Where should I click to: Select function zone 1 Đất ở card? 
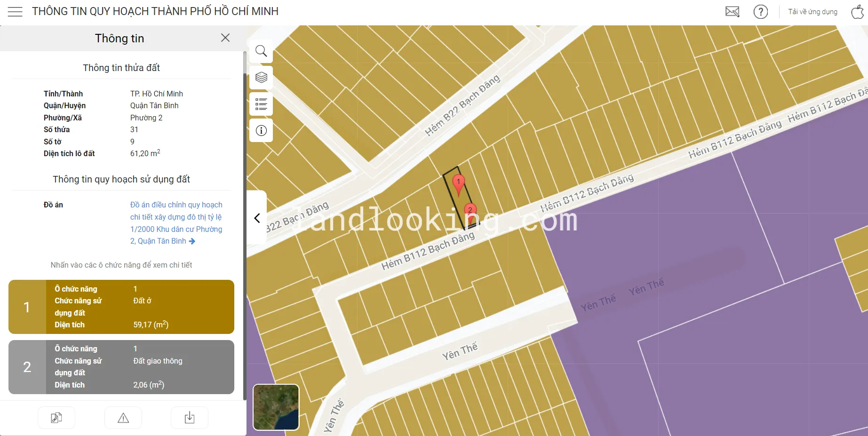click(x=121, y=307)
